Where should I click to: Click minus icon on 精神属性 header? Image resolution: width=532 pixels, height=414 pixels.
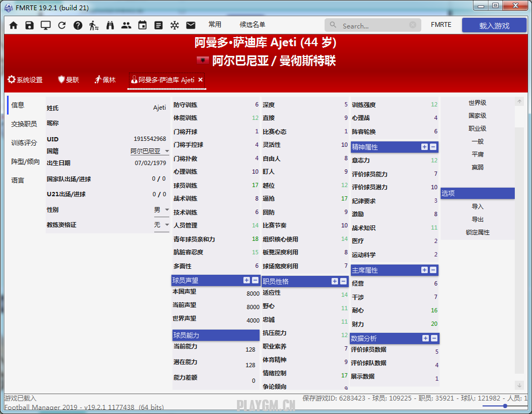pyautogui.click(x=433, y=147)
